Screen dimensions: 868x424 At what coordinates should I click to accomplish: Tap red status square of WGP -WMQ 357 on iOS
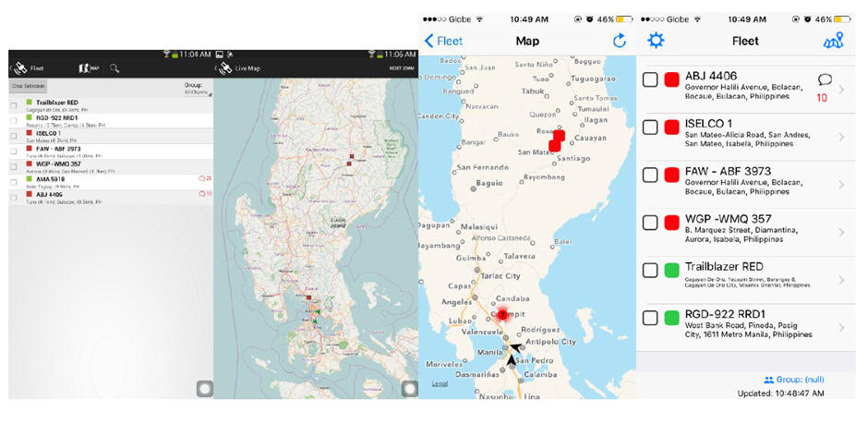671,223
